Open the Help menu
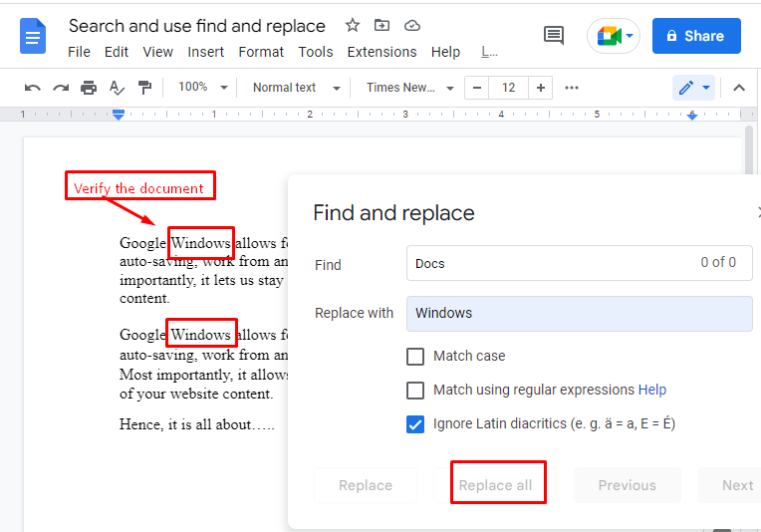 pos(445,52)
